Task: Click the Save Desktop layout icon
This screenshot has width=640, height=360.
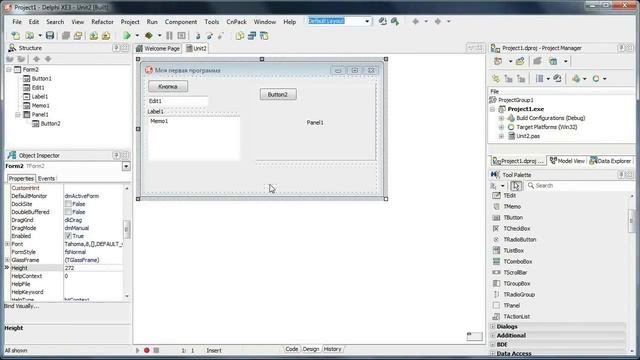Action: point(382,21)
